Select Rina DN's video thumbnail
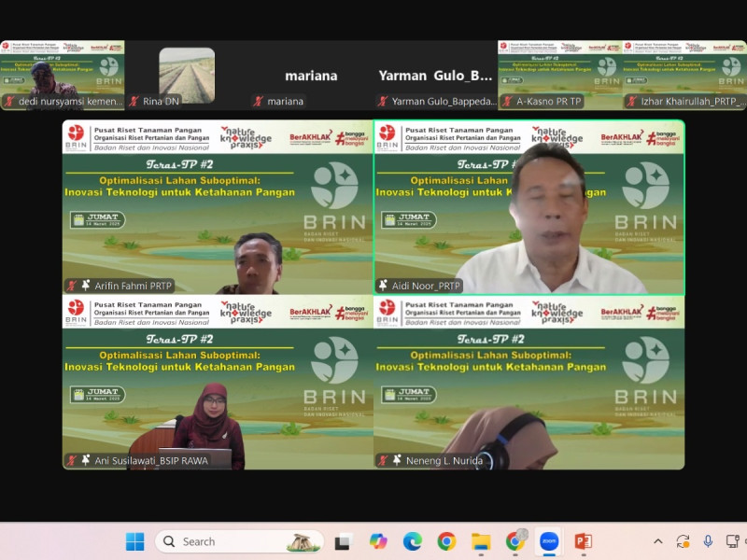This screenshot has width=747, height=560. [187, 75]
